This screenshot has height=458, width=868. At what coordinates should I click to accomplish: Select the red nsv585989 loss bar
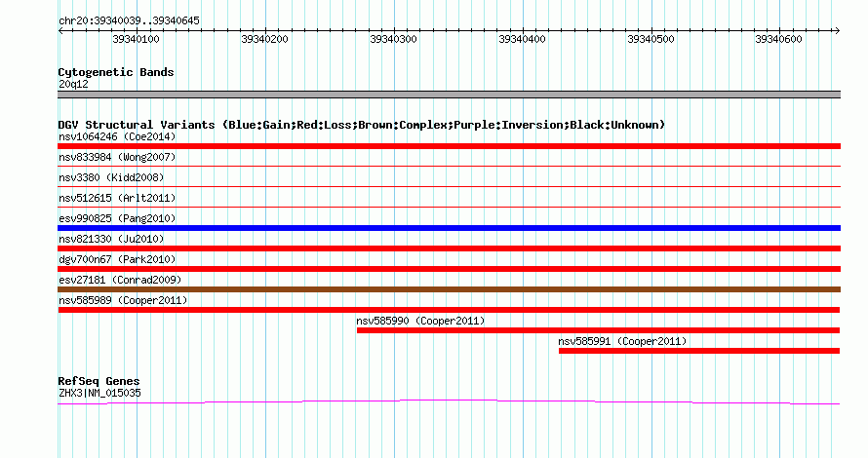coord(449,310)
